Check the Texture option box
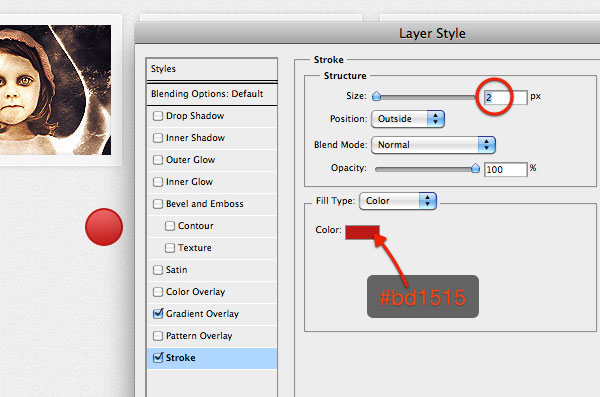The width and height of the screenshot is (600, 397). point(170,248)
